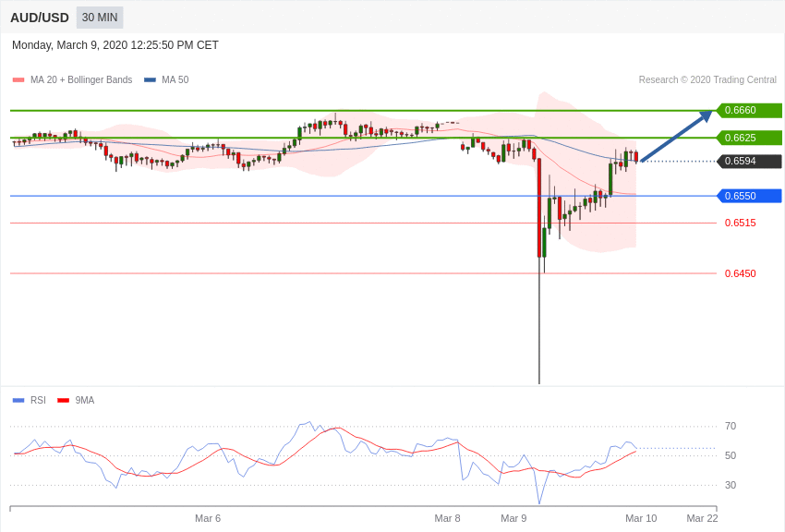Click the Mar 6 date axis label
Screen dimensions: 785x532
point(208,518)
